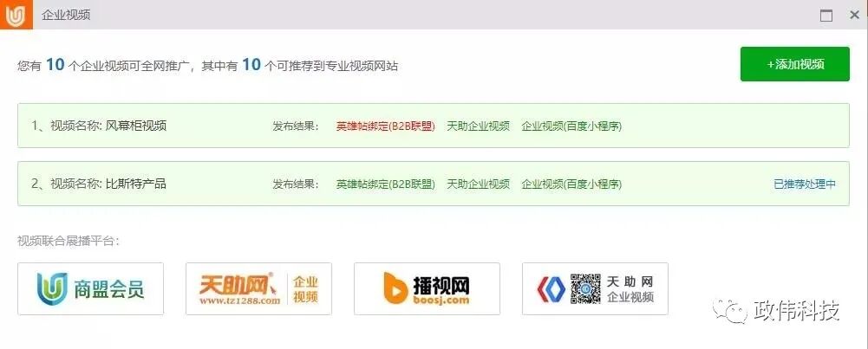This screenshot has height=349, width=868.
Task: Click 天助企业视频 link for 风幕柜视频
Action: coord(479,126)
